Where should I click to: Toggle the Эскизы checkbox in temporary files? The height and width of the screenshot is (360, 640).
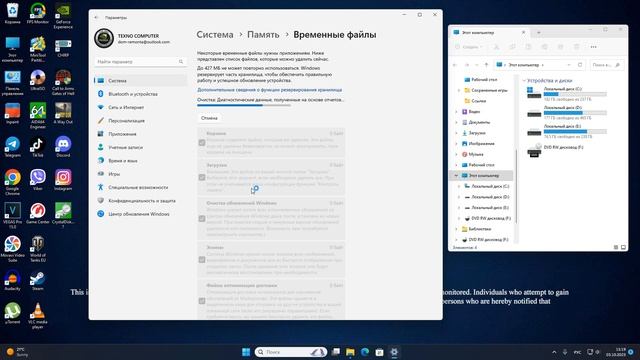[x=202, y=260]
